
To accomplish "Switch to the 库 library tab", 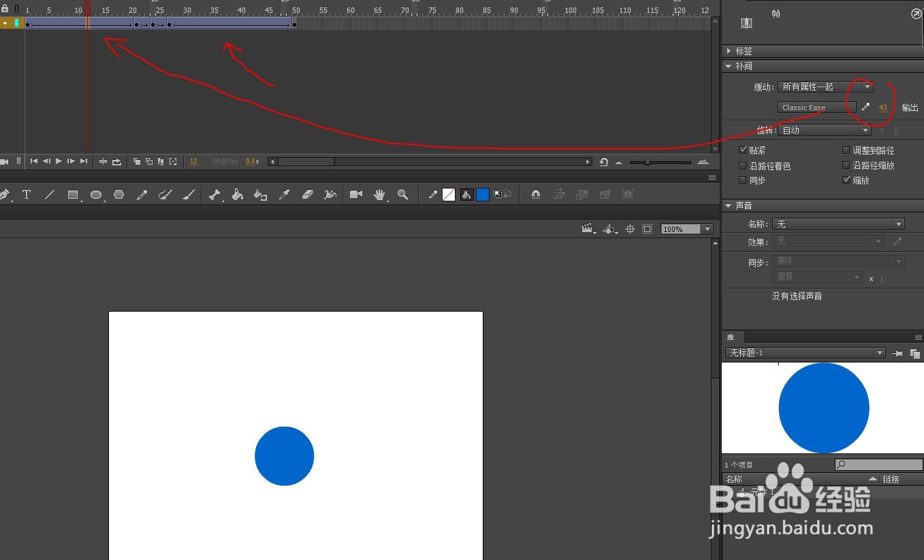I will point(731,337).
